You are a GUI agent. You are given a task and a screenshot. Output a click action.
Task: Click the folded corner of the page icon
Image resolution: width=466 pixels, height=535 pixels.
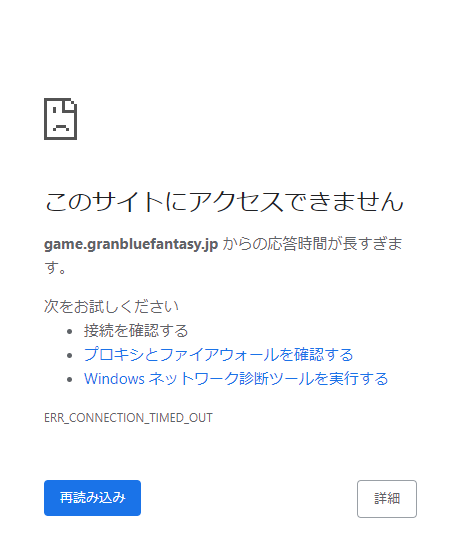tap(70, 105)
